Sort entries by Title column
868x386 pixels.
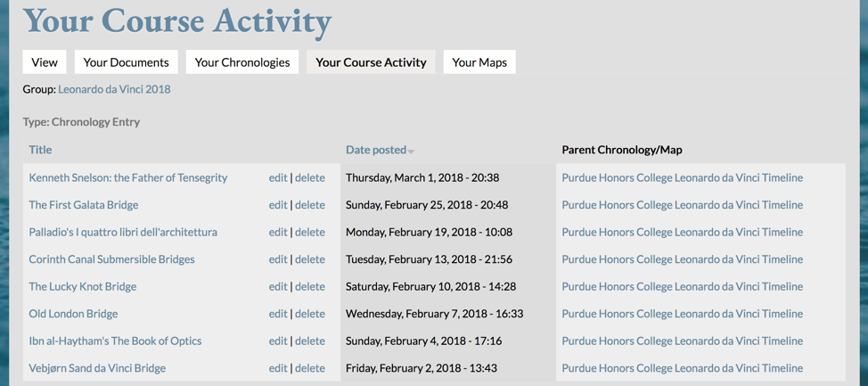click(x=40, y=150)
